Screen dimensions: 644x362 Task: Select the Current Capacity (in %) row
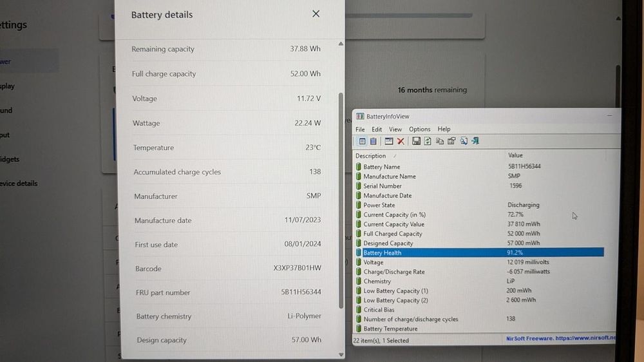click(x=479, y=214)
